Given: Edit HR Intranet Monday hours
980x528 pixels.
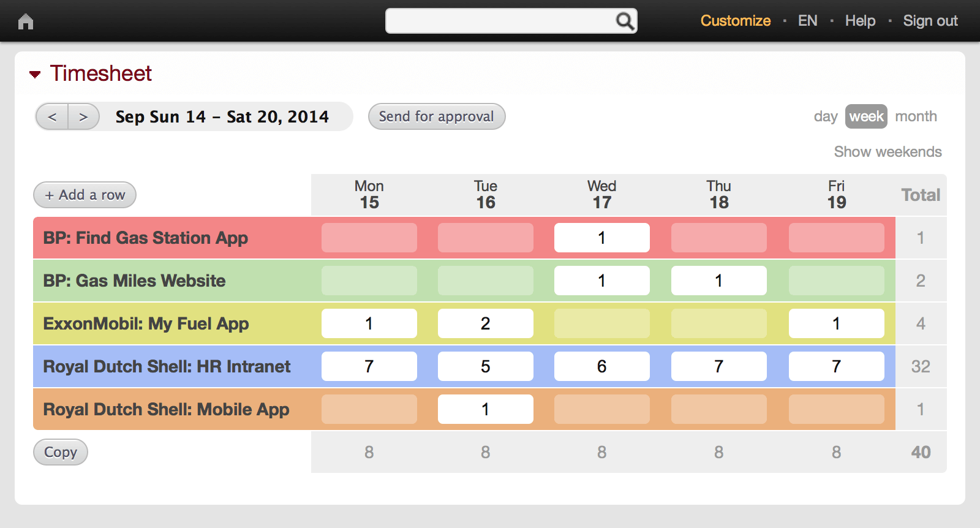Looking at the screenshot, I should (369, 366).
